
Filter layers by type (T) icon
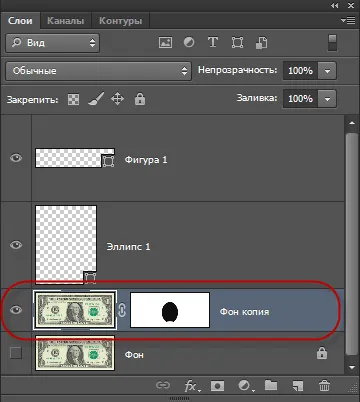(x=213, y=42)
